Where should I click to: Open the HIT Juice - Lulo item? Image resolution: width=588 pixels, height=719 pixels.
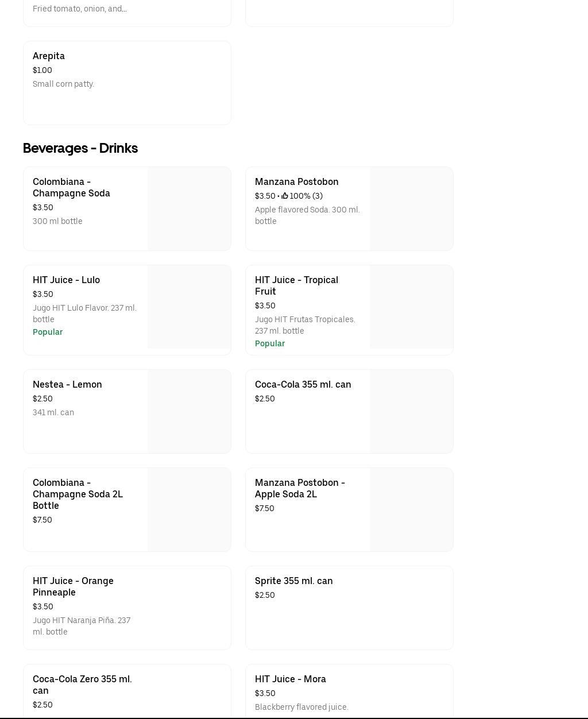[66, 280]
